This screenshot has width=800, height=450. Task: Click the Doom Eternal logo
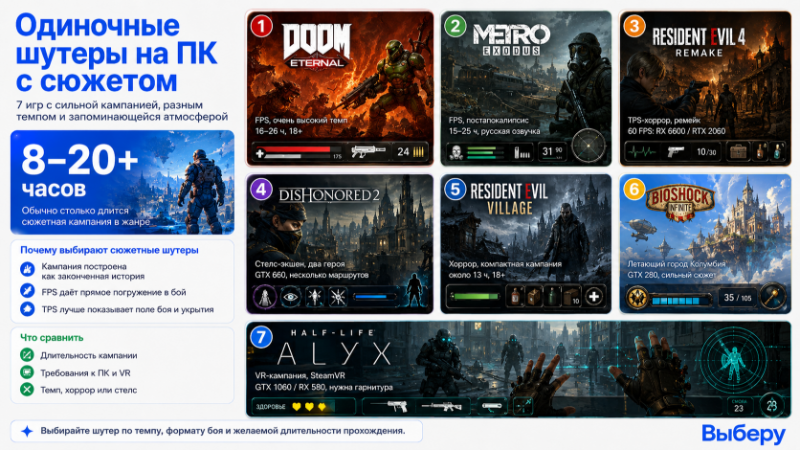pyautogui.click(x=317, y=46)
